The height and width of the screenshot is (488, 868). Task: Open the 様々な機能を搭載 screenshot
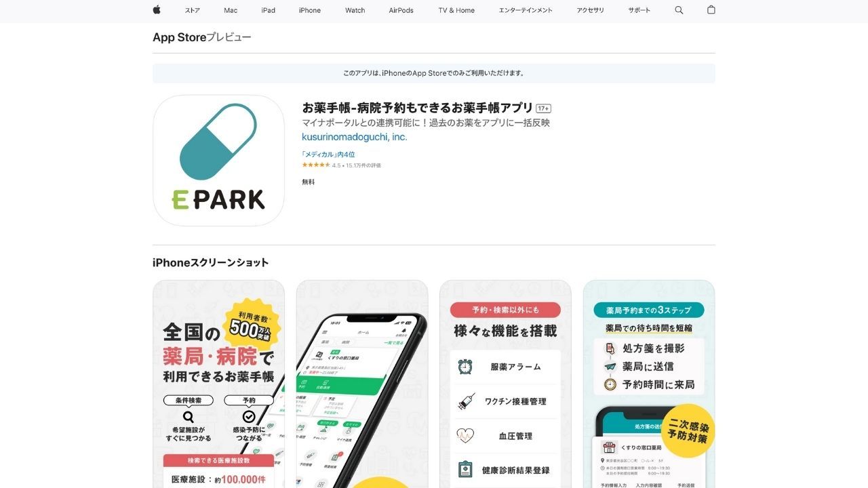point(505,384)
